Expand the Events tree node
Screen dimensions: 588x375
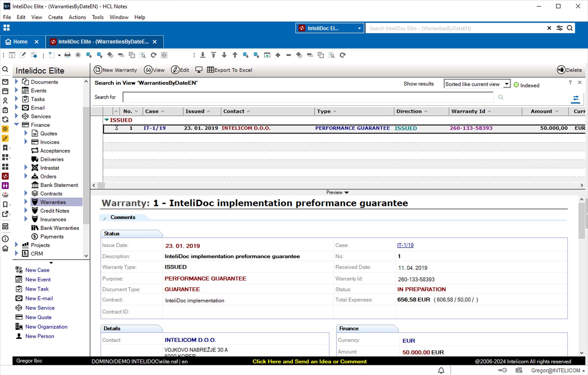click(x=16, y=90)
